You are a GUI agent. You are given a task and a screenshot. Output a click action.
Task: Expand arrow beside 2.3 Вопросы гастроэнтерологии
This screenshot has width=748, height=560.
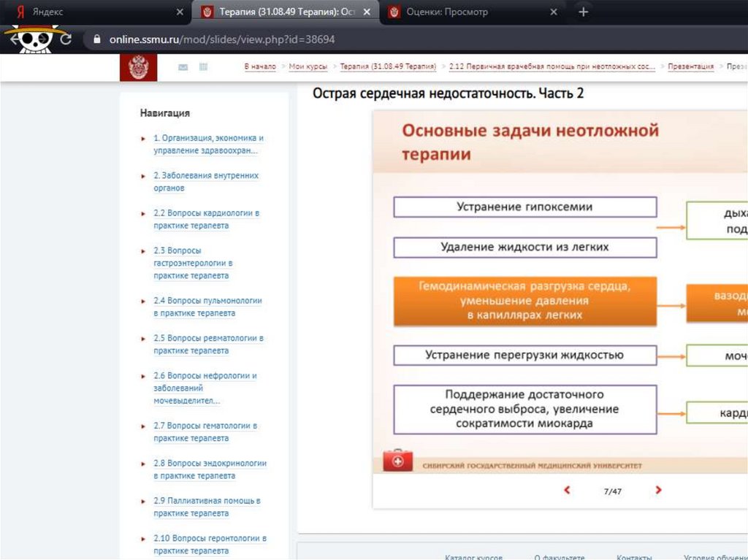point(143,251)
